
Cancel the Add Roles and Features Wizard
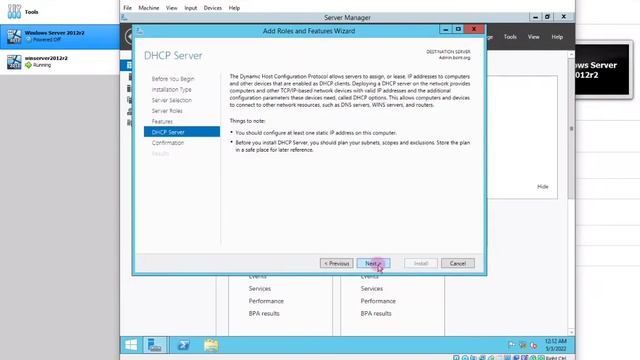tap(458, 263)
